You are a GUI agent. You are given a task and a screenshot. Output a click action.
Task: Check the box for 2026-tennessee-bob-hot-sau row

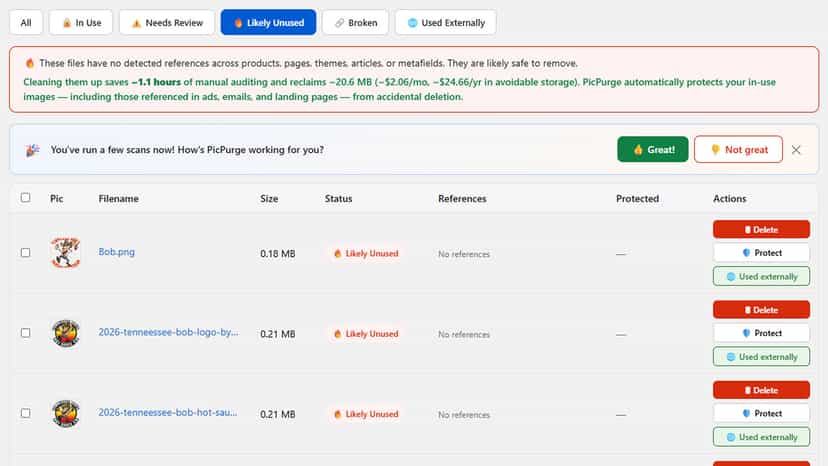25,413
